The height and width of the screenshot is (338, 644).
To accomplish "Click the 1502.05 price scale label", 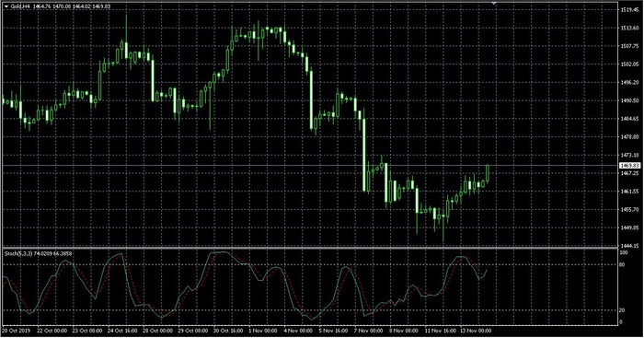I will click(629, 64).
